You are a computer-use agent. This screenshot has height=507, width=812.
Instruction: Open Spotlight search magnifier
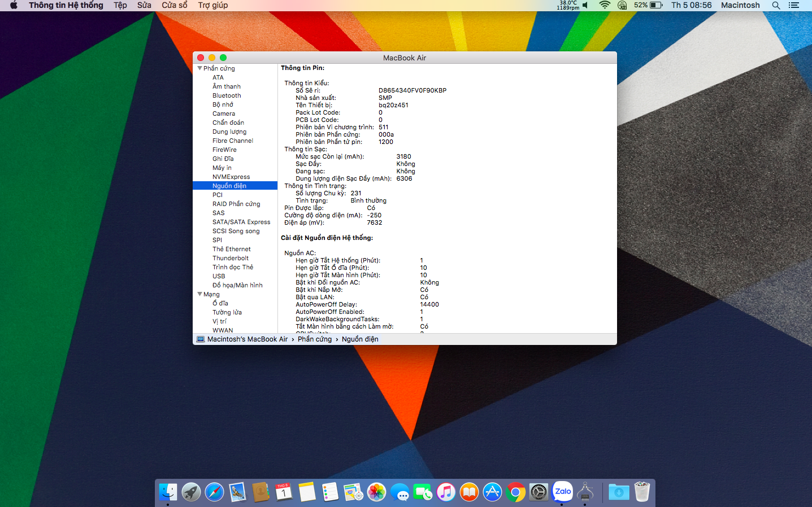tap(776, 5)
